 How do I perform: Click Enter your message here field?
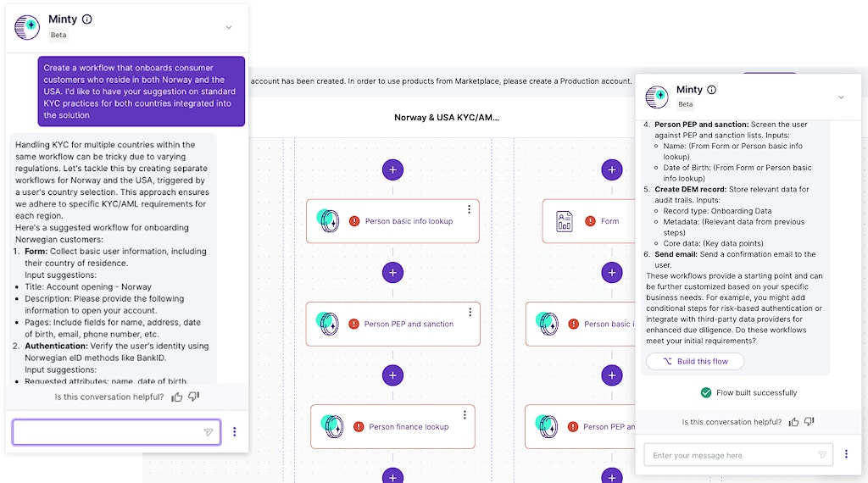coord(729,455)
